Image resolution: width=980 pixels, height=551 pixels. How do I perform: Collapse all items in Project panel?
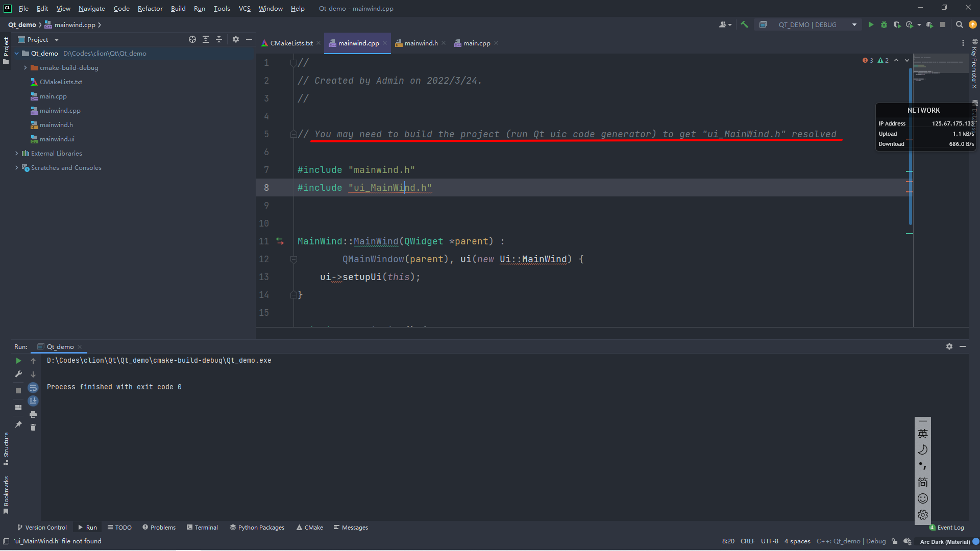[219, 39]
